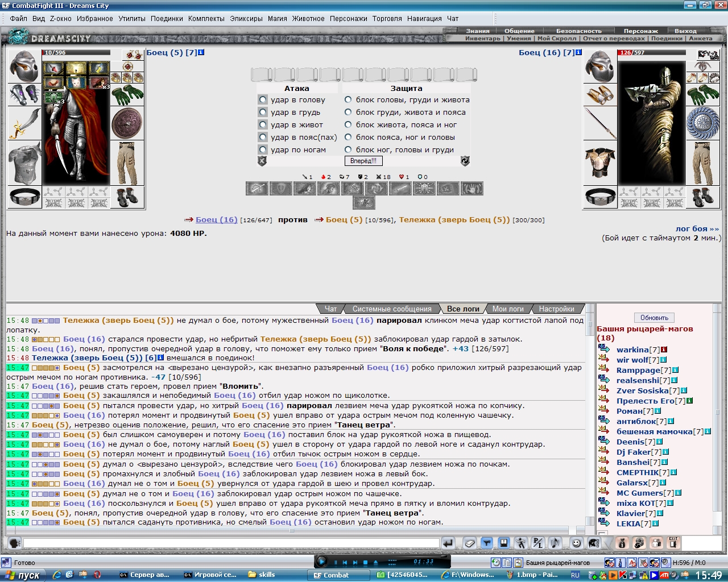This screenshot has height=582, width=728.
Task: Click the shield with X icon
Action: tap(262, 161)
